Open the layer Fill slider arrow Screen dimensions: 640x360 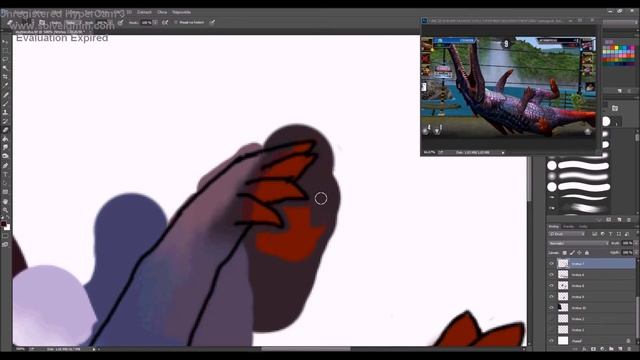pos(635,253)
